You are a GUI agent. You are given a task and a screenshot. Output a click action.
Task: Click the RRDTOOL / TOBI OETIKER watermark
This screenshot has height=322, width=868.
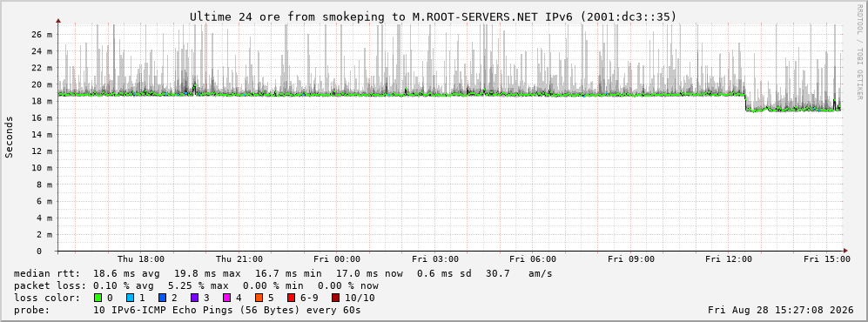(859, 51)
